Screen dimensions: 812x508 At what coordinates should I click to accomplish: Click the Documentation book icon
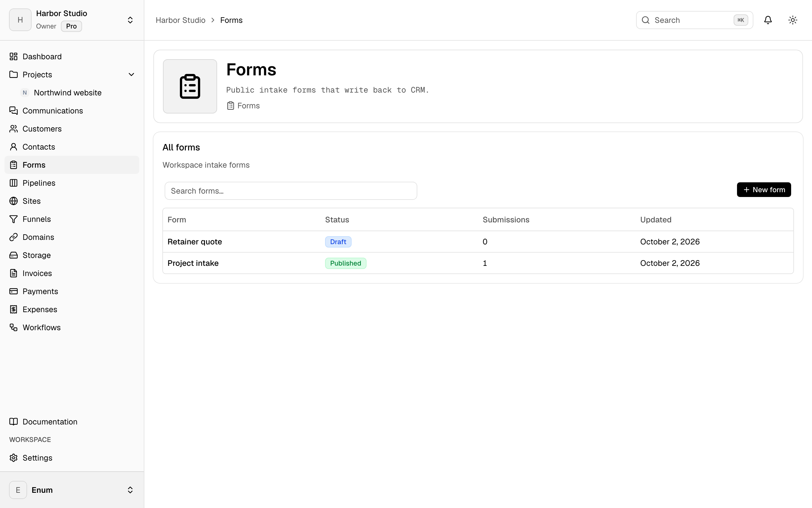click(14, 422)
